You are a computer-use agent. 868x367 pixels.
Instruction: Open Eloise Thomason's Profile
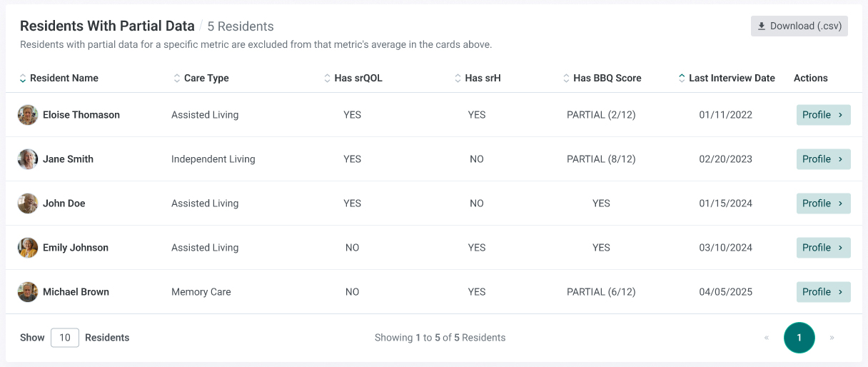point(823,115)
